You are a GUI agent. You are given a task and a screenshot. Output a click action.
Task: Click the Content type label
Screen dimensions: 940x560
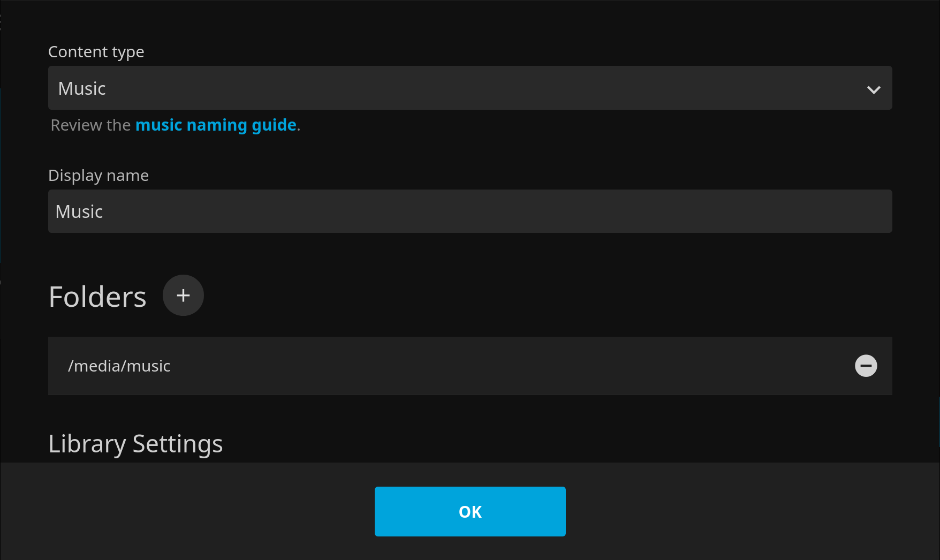point(96,52)
